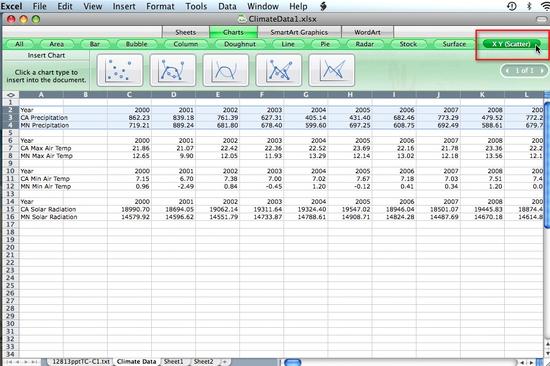Image resolution: width=550 pixels, height=366 pixels.
Task: Open the Time Machine menu bar icon
Action: coord(511,6)
